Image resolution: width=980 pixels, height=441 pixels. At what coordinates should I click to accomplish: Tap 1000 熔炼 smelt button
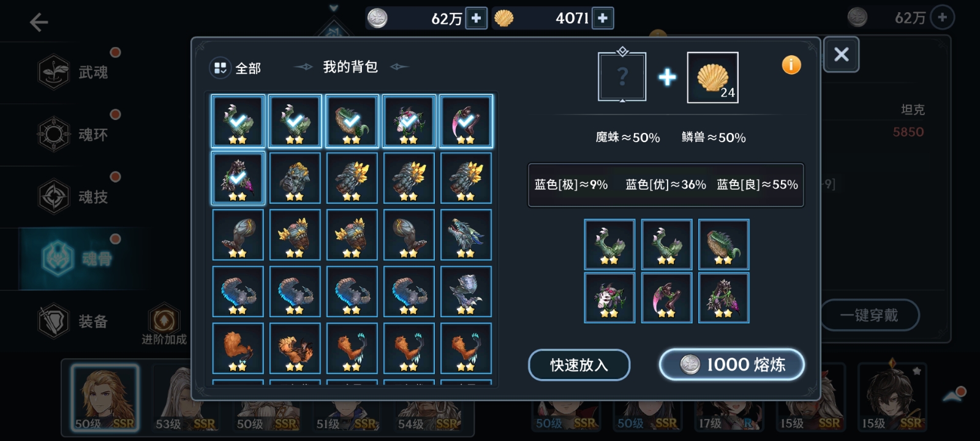731,365
